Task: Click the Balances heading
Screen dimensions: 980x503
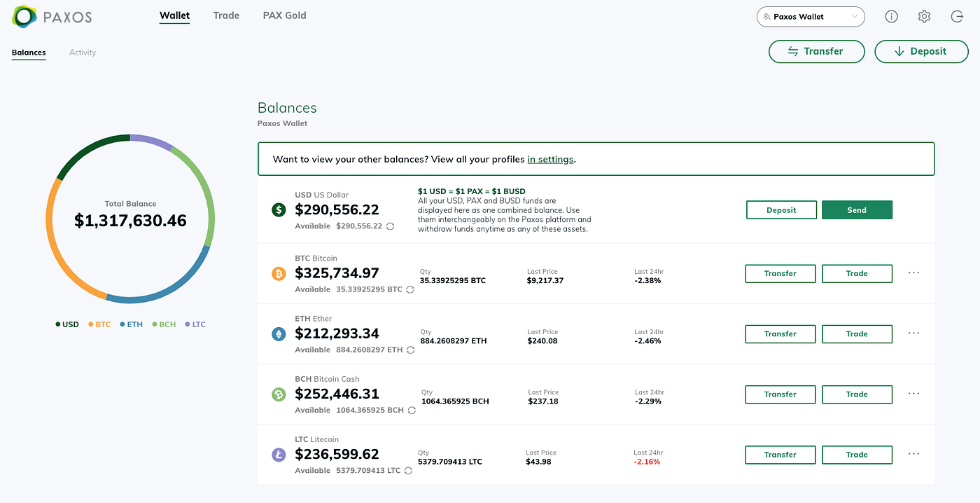Action: click(x=287, y=108)
